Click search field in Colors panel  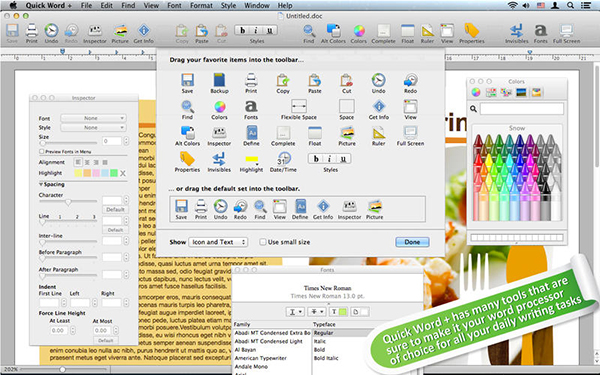click(x=522, y=109)
